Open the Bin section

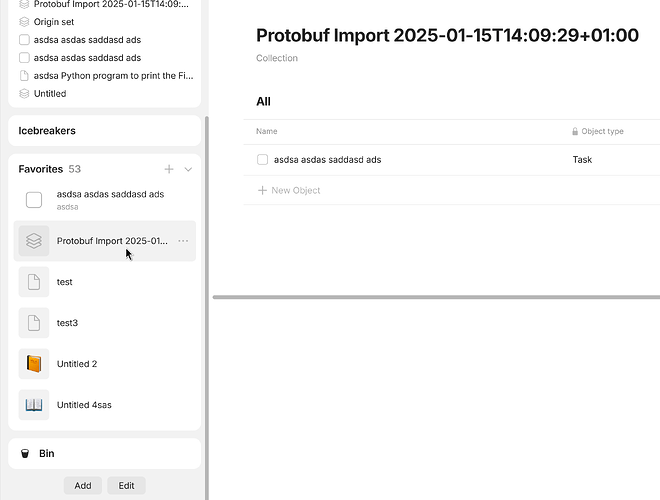104,453
